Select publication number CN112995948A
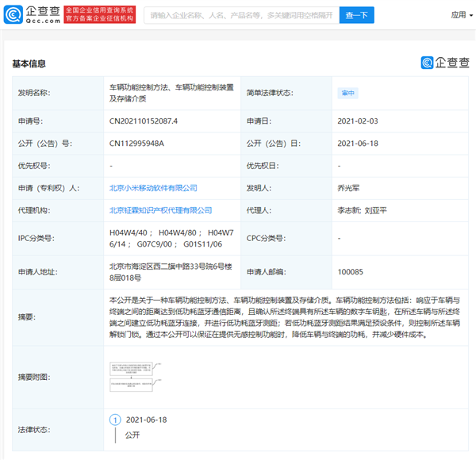476x460 pixels. [136, 144]
